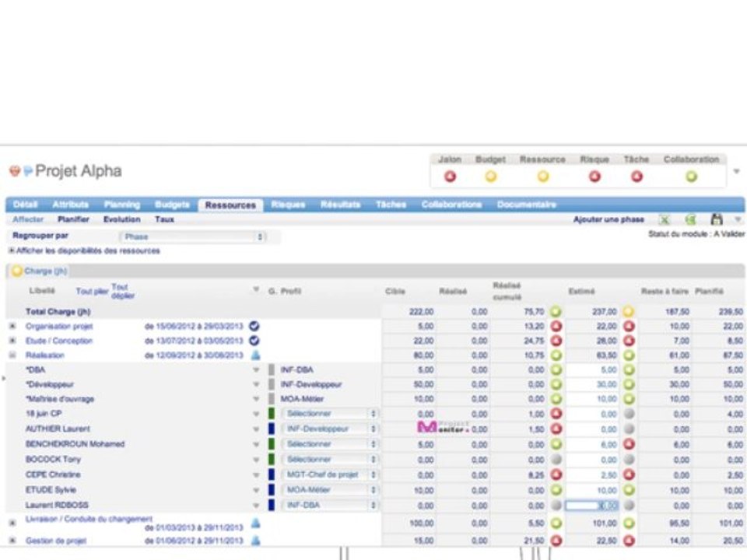Viewport: 747px width, 560px height.
Task: Click the Taux sub-tab
Action: 164,219
